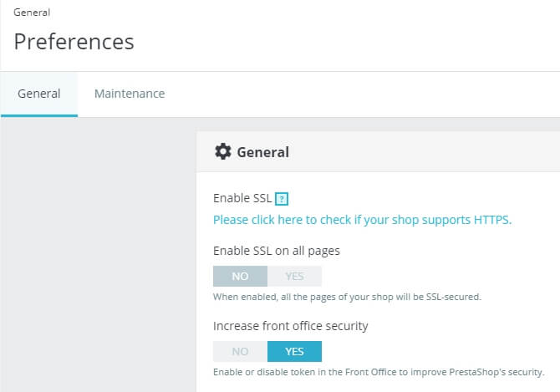Click the Front Office token help text
The width and height of the screenshot is (560, 392).
pos(379,372)
